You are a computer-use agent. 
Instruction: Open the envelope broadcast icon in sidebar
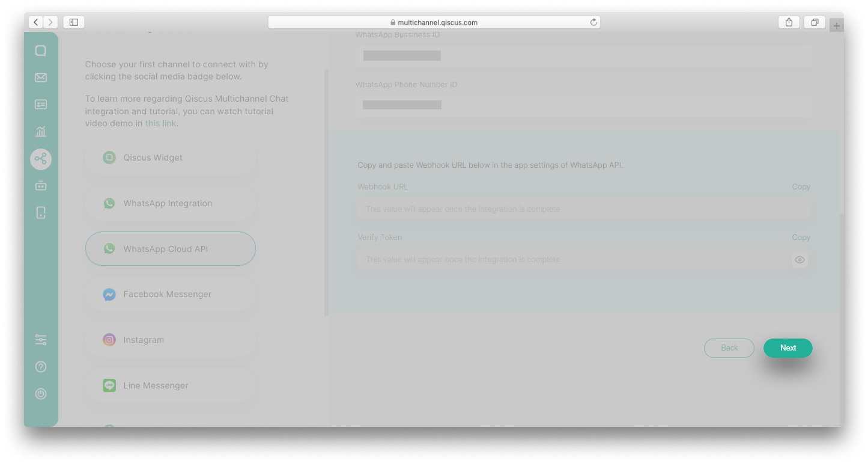41,78
